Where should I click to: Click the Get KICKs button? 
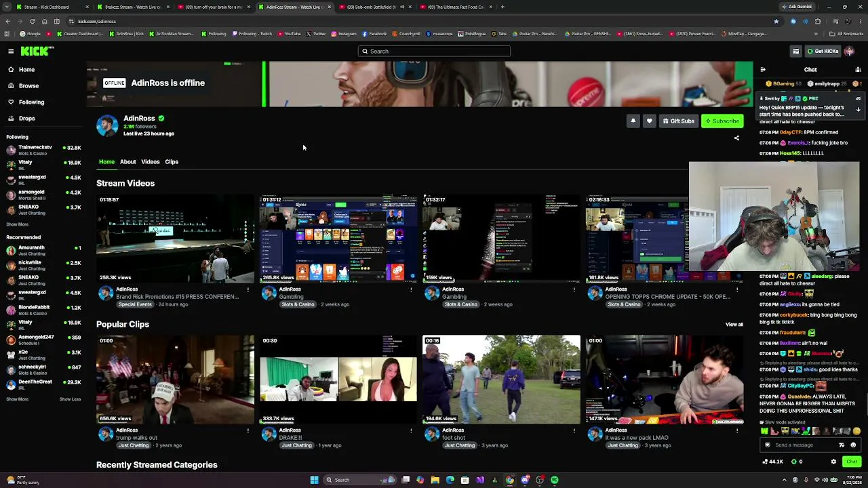[x=823, y=51]
